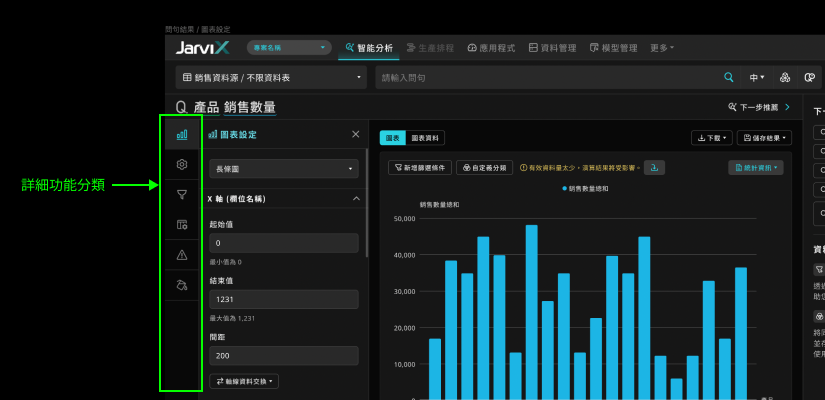825x400 pixels.
Task: Select the gear settings sidebar icon
Action: click(182, 165)
